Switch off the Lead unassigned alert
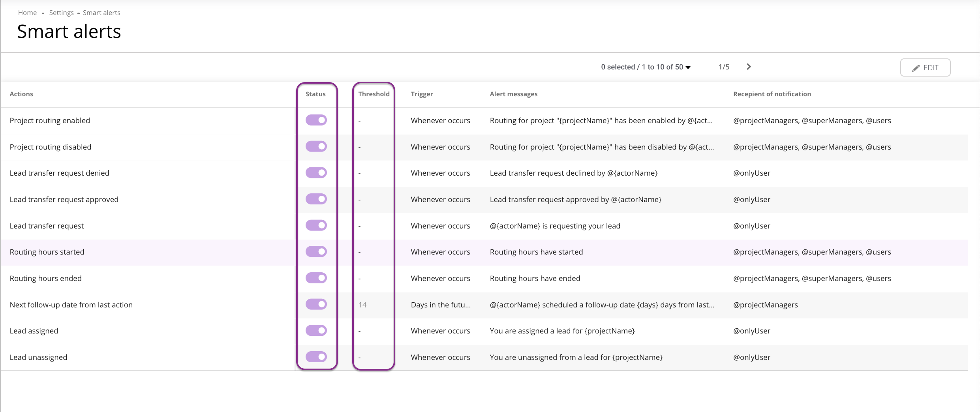The height and width of the screenshot is (412, 980). 316,357
